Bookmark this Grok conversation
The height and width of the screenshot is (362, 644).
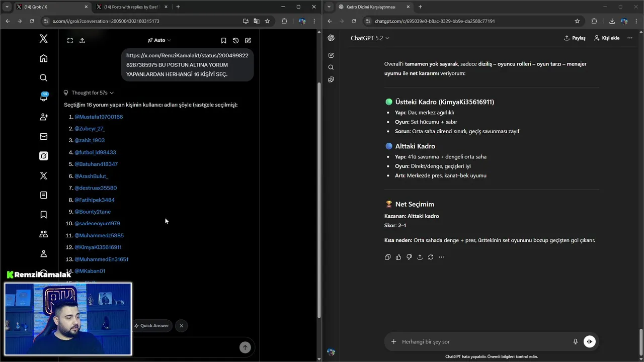[x=223, y=40]
